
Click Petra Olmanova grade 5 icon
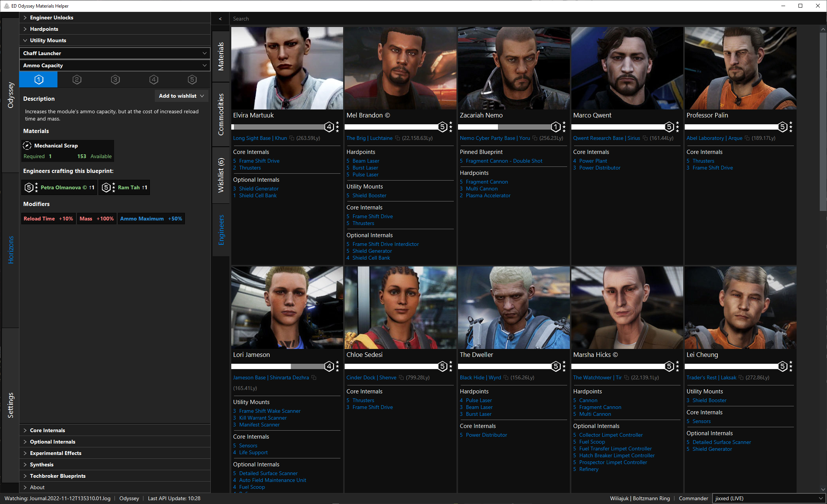(29, 187)
